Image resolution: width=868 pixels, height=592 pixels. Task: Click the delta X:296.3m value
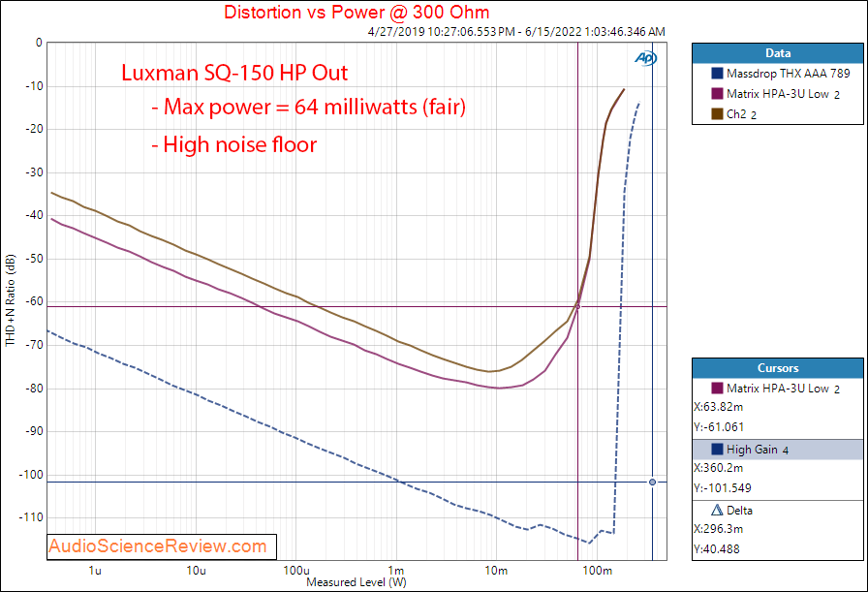pyautogui.click(x=719, y=529)
